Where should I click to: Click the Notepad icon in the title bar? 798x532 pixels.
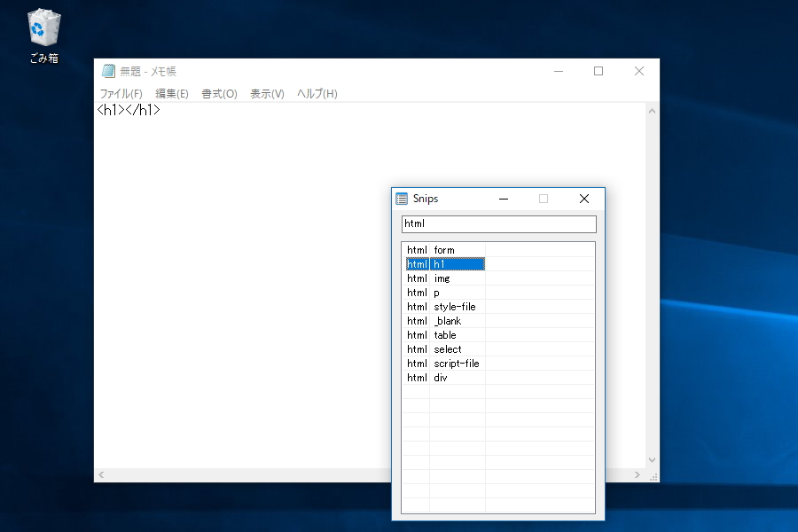point(109,71)
